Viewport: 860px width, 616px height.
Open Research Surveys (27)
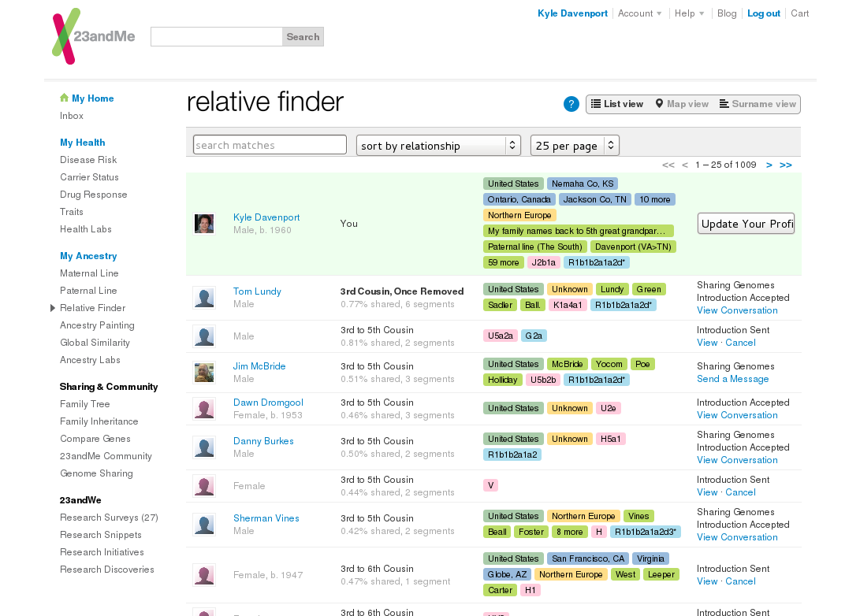(109, 518)
